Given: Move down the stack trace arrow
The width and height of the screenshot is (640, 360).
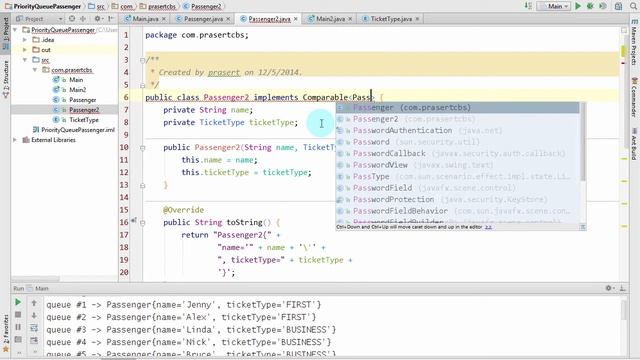Looking at the screenshot, I should tap(34, 315).
